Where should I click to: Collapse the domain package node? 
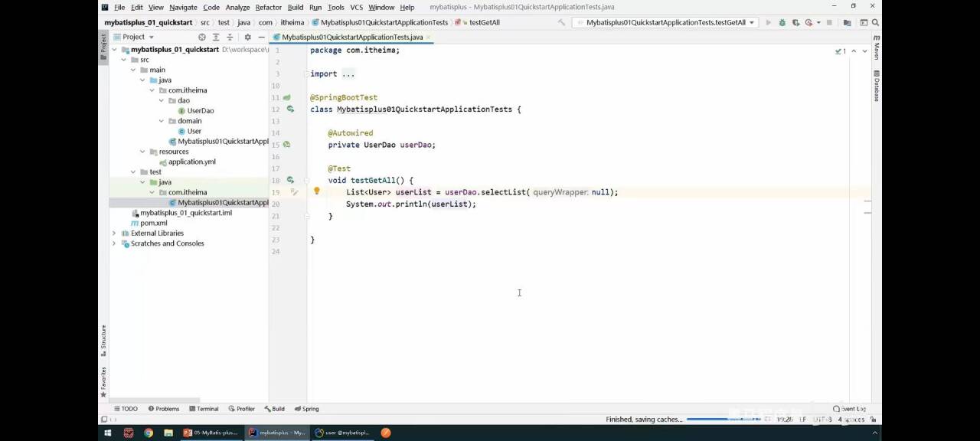[x=162, y=121]
